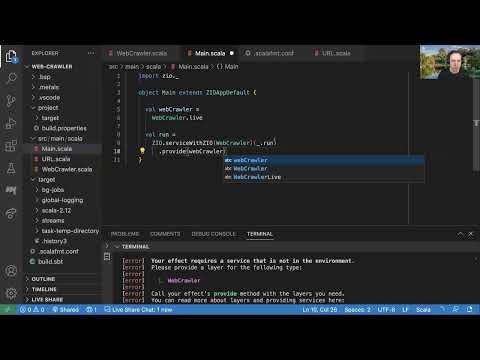Collapse the src/main/scala folder
The width and height of the screenshot is (480, 360).
60,139
